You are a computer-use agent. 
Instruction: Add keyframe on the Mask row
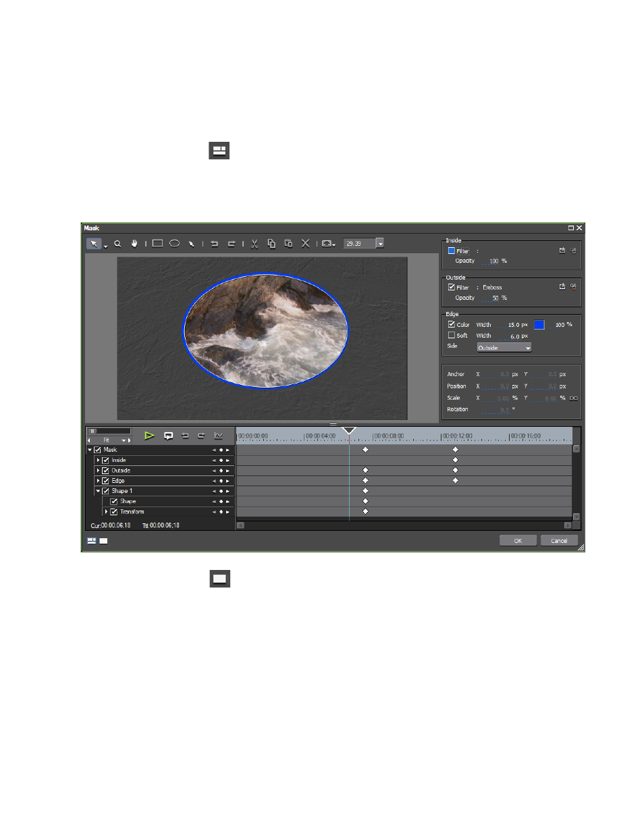[x=221, y=450]
